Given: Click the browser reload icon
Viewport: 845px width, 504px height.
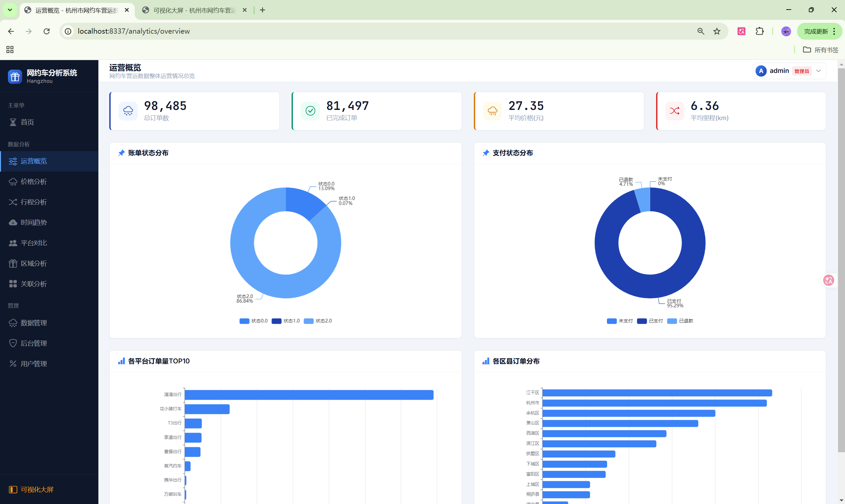Looking at the screenshot, I should coord(47,31).
